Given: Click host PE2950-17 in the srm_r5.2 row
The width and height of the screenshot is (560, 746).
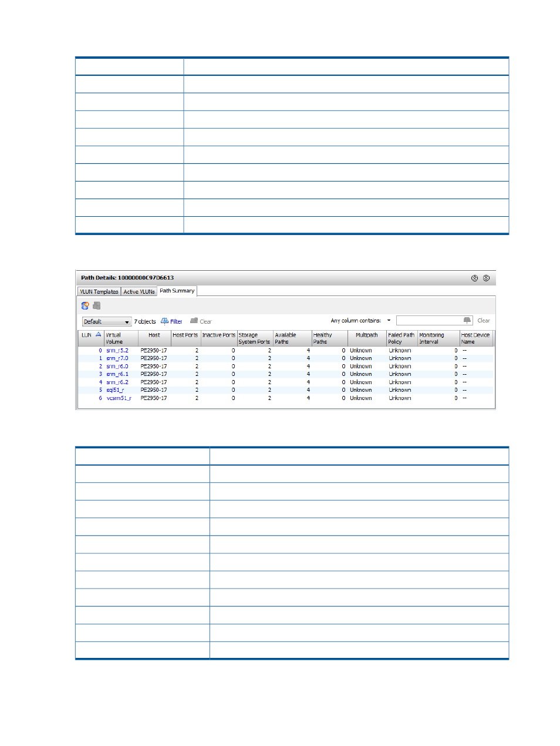Looking at the screenshot, I should 154,351.
